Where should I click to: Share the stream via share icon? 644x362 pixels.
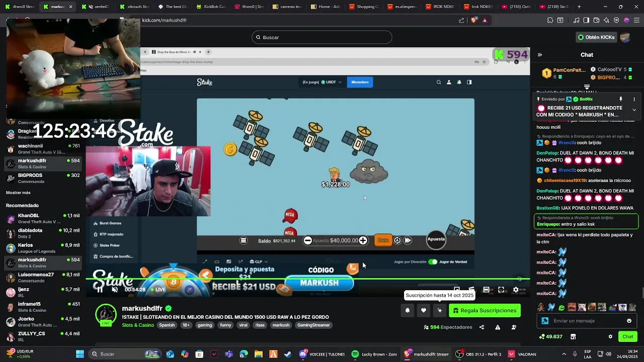[481, 327]
